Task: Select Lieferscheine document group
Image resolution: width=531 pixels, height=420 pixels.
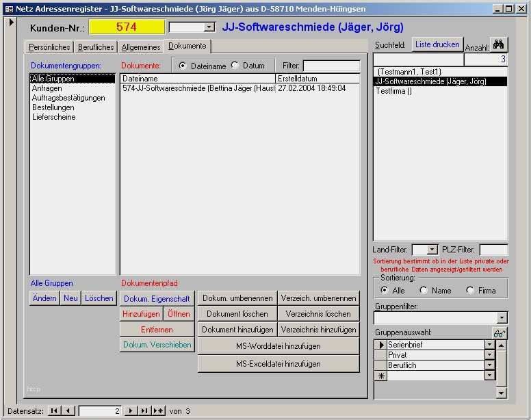Action: click(x=73, y=117)
